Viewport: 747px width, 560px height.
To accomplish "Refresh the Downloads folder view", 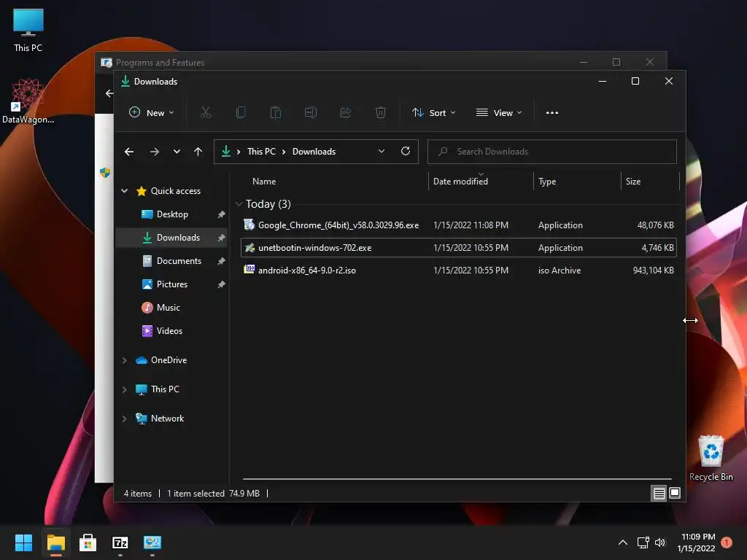I will pyautogui.click(x=406, y=151).
